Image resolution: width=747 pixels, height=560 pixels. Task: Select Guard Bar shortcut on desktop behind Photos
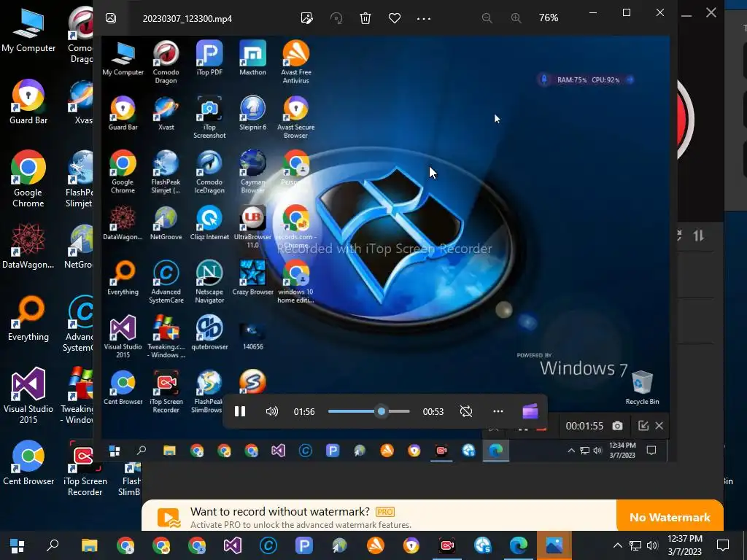pos(28,101)
